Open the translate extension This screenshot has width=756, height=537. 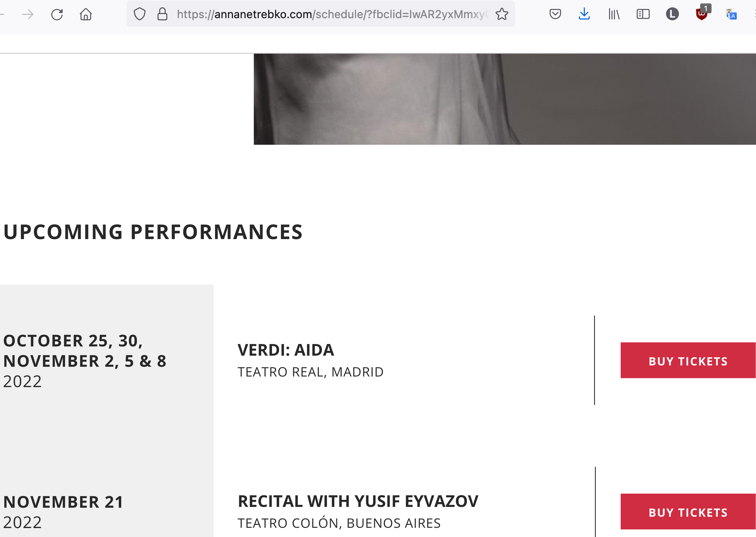(731, 14)
